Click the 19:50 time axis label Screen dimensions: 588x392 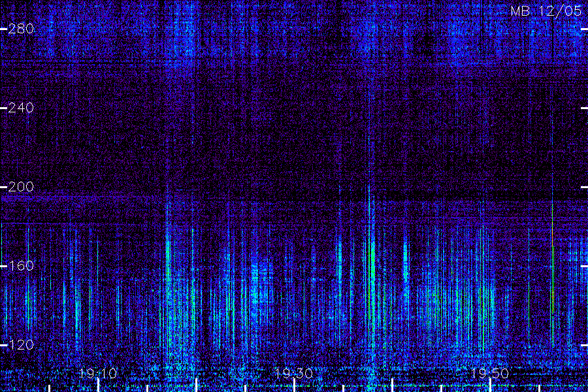pos(489,374)
